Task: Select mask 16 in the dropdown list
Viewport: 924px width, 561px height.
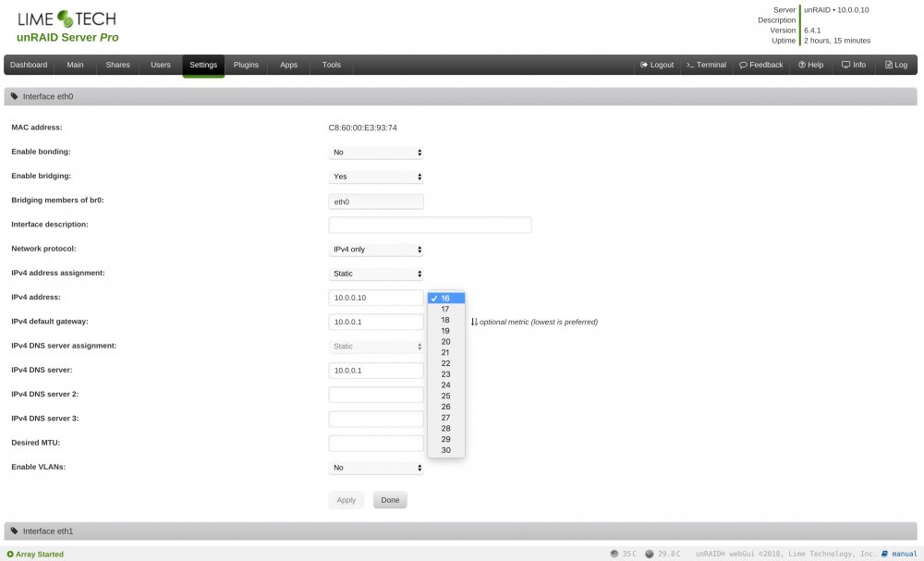Action: click(x=446, y=299)
